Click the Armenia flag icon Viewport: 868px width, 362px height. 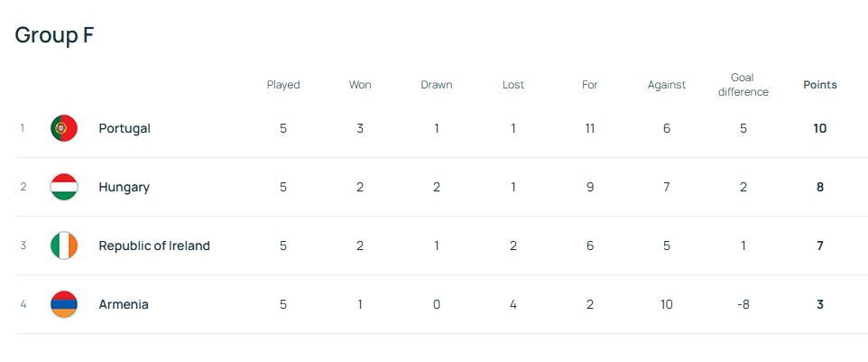pyautogui.click(x=64, y=304)
